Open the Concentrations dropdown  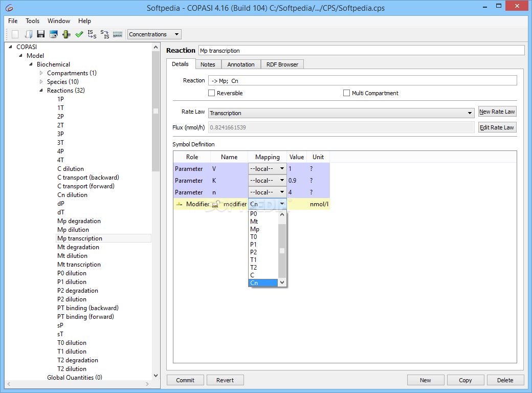point(154,34)
